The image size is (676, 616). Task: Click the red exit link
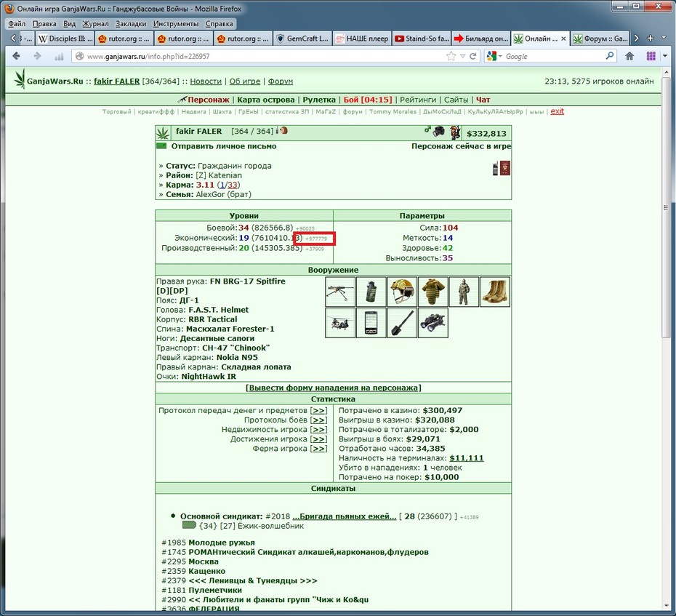tap(557, 111)
